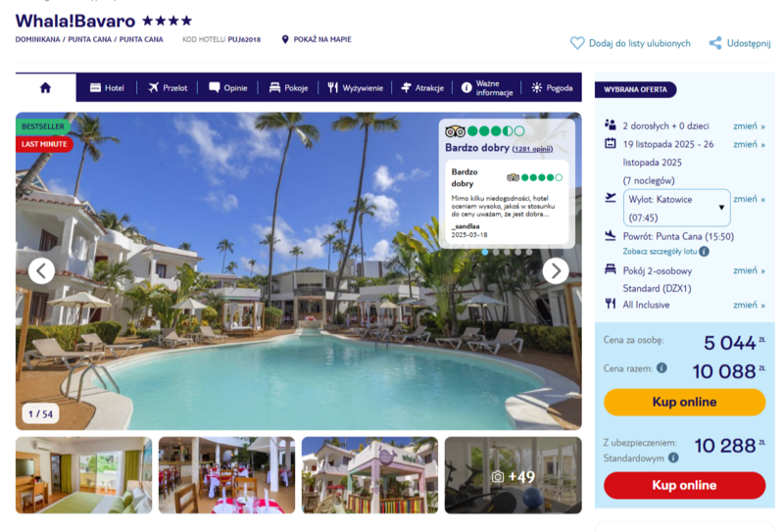Switch to the Opinie tab
The image size is (784, 532).
(x=228, y=88)
